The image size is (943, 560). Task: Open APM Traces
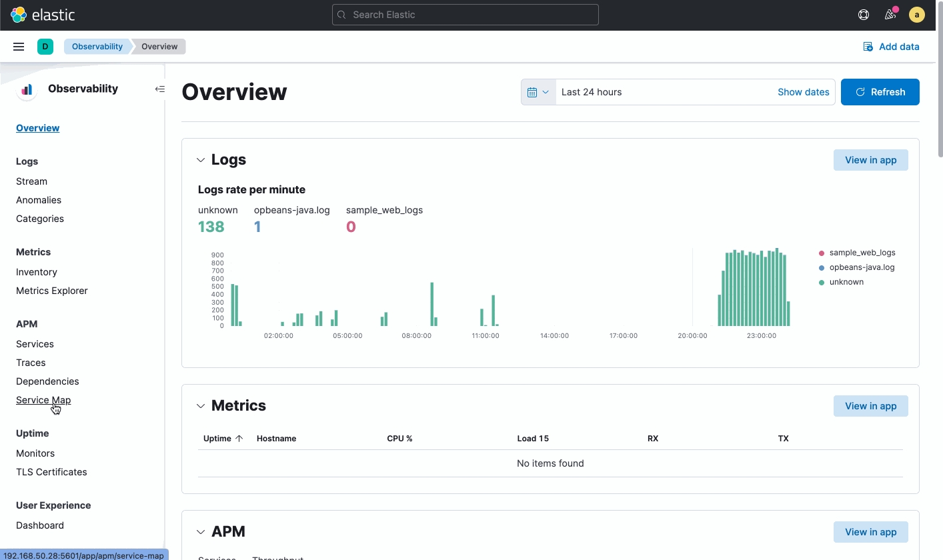click(x=31, y=363)
